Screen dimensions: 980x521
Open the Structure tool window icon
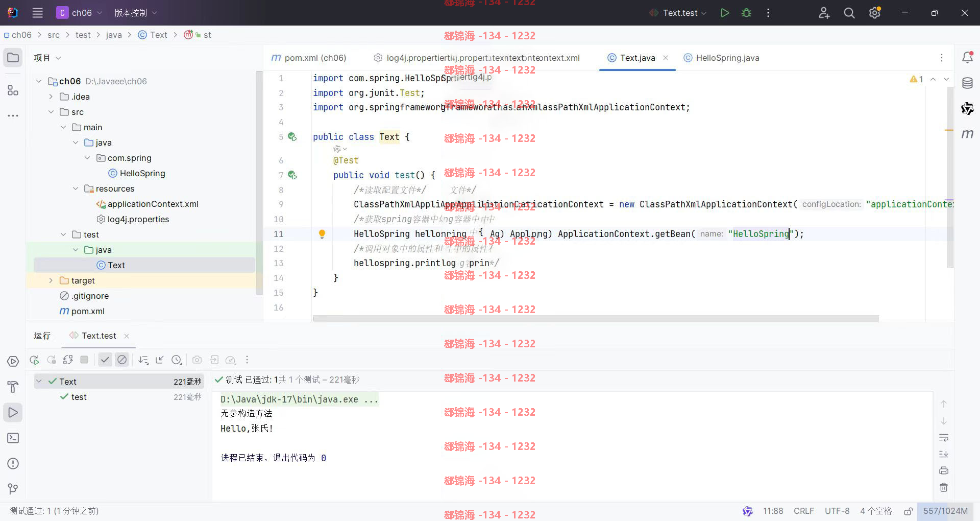pyautogui.click(x=13, y=90)
